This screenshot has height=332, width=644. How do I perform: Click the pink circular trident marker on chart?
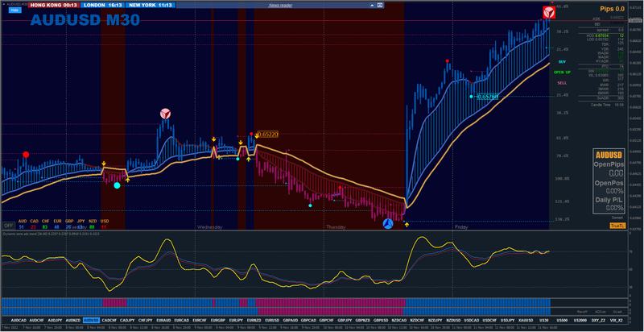tap(165, 114)
